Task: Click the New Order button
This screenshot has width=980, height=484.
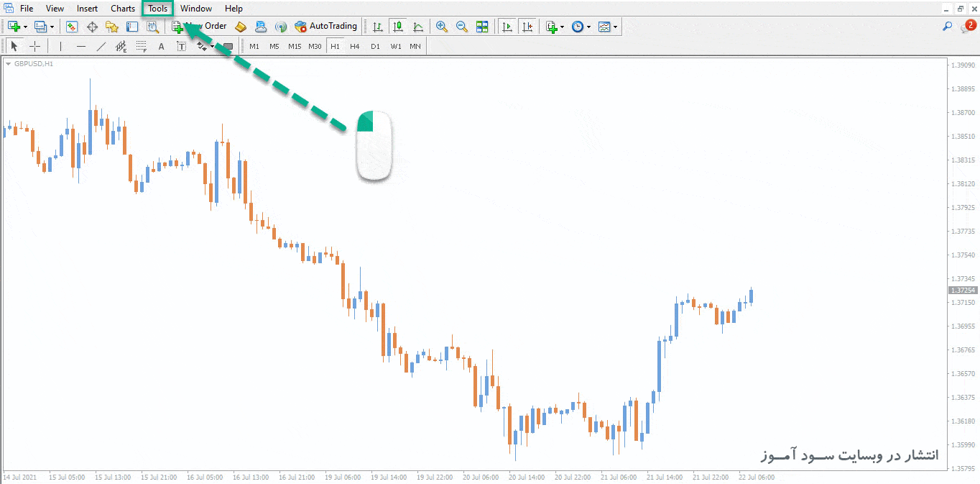Action: click(x=199, y=27)
